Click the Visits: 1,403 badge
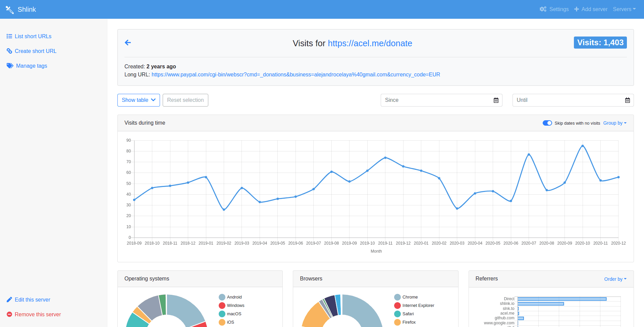The height and width of the screenshot is (327, 644). tap(600, 43)
